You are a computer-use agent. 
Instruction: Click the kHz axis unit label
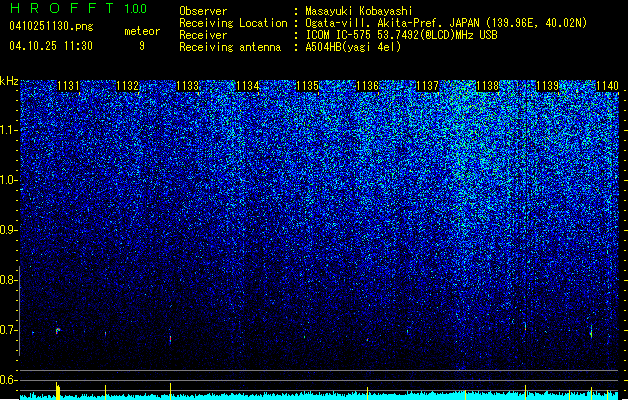click(9, 81)
